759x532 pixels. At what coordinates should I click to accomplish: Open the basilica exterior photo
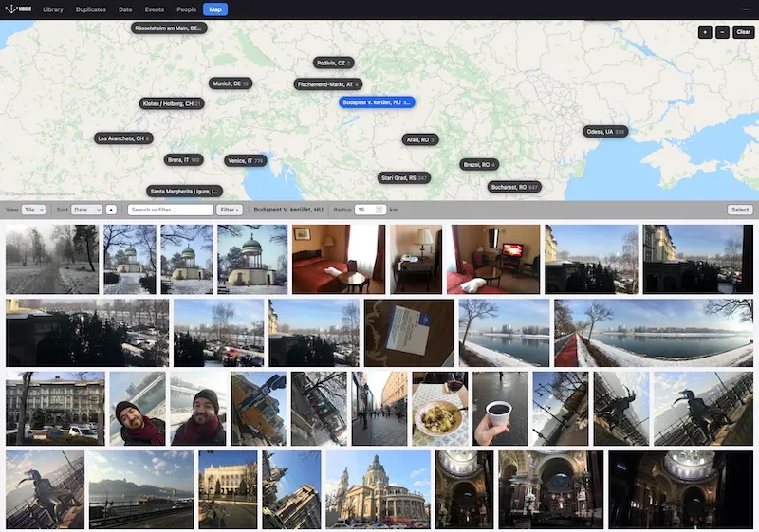coord(378,489)
